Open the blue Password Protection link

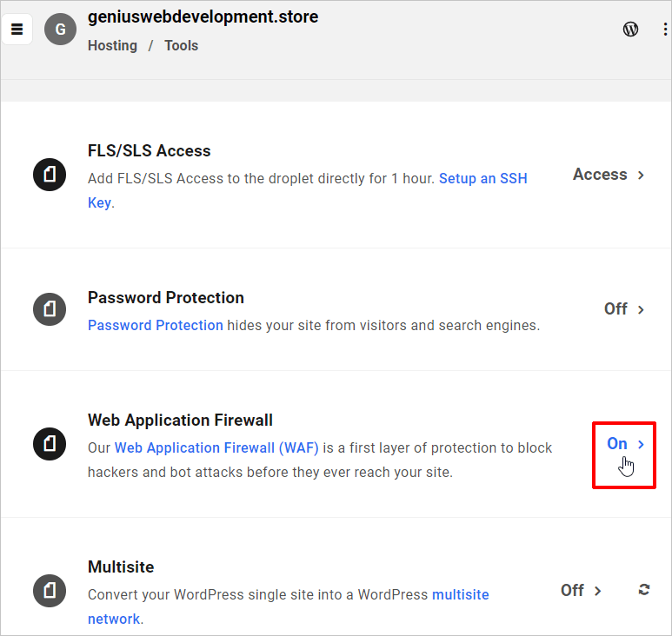click(155, 326)
